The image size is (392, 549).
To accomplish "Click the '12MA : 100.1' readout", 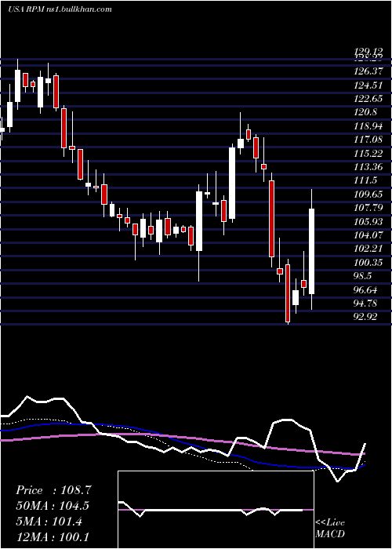I will (x=52, y=536).
